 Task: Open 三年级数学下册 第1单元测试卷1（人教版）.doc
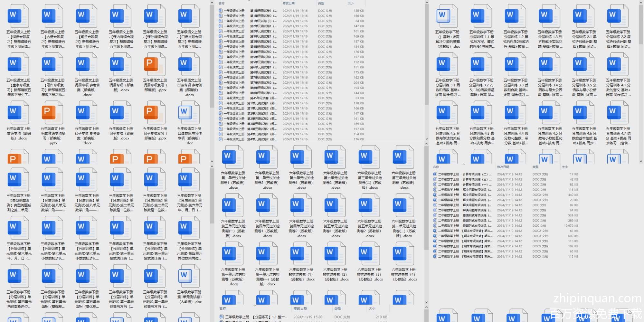189,277
